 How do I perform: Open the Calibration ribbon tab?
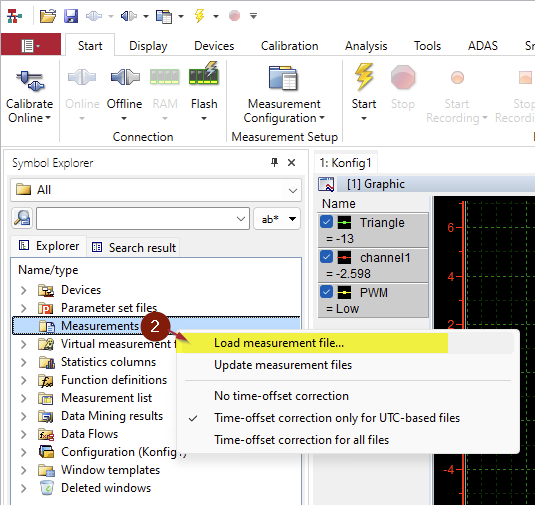(x=290, y=46)
